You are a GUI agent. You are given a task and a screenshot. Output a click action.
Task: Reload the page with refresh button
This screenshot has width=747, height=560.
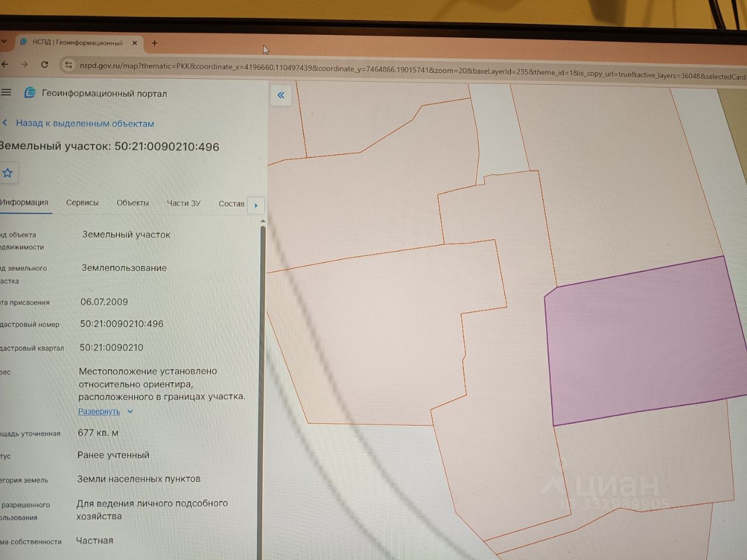point(44,64)
